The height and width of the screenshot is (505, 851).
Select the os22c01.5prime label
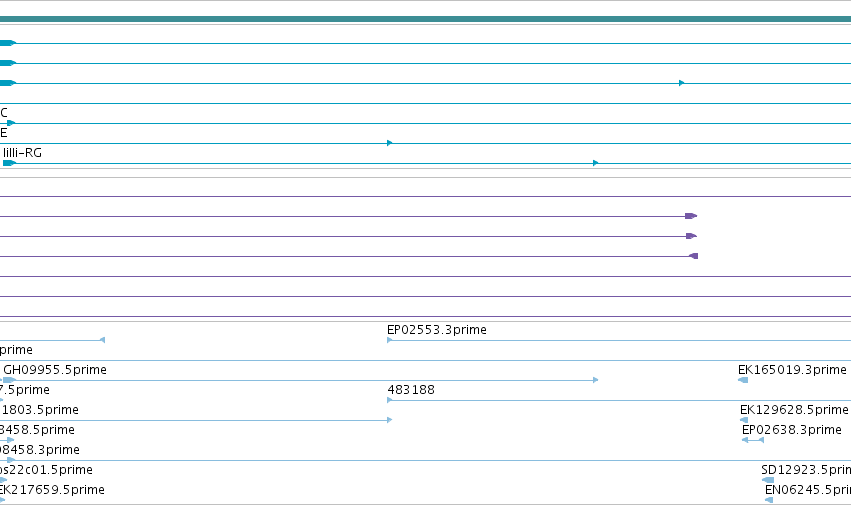(x=46, y=470)
